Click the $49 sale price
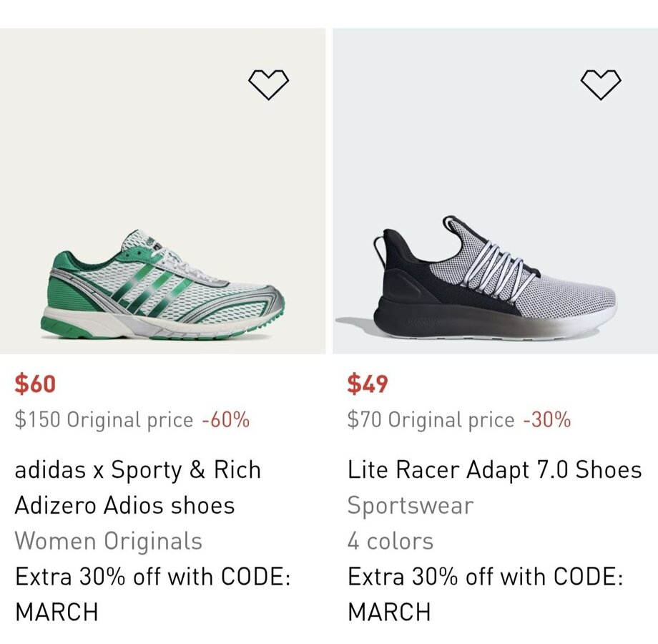 (x=368, y=384)
